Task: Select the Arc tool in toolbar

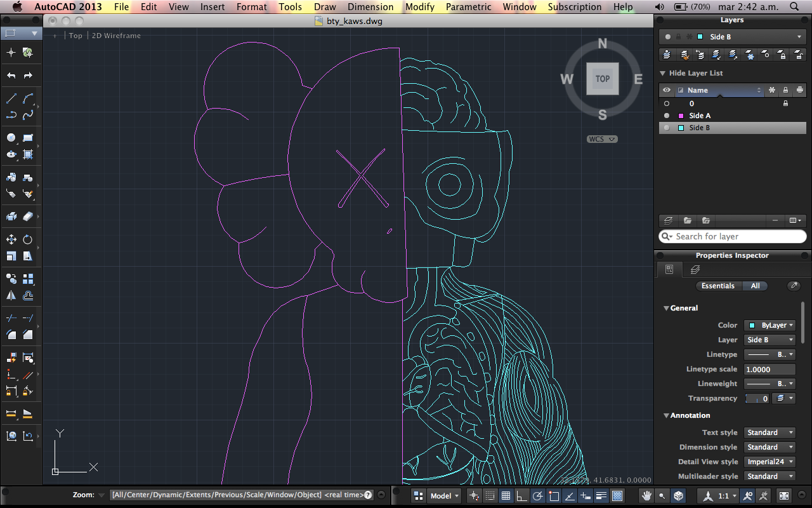Action: pos(28,98)
